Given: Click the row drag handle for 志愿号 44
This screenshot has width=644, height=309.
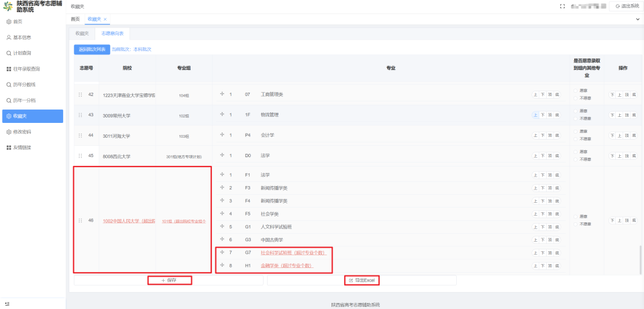Looking at the screenshot, I should (x=80, y=136).
